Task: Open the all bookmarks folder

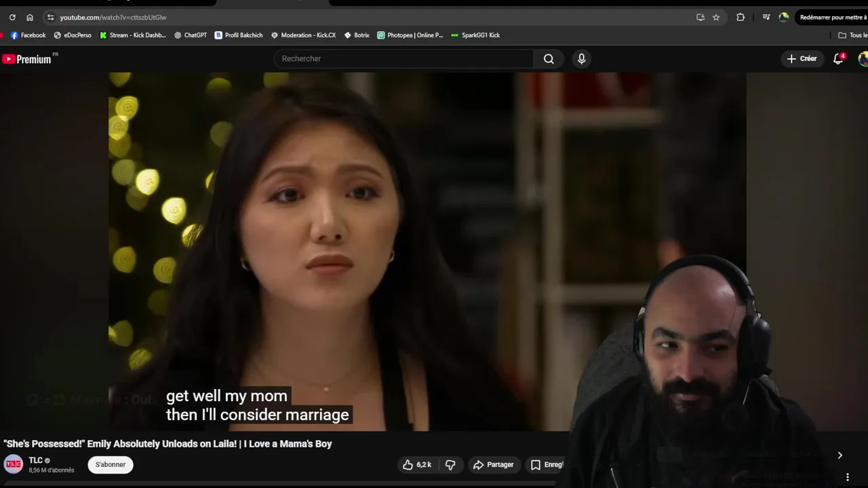Action: coord(852,35)
